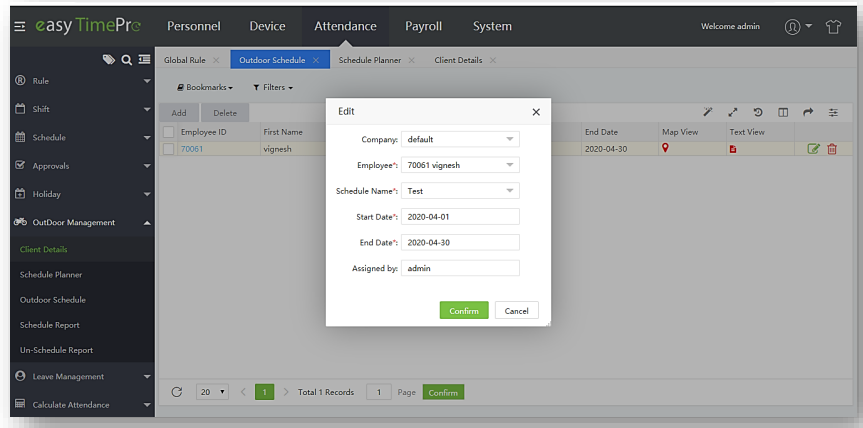Open the Company dropdown in Edit dialog

(460, 139)
